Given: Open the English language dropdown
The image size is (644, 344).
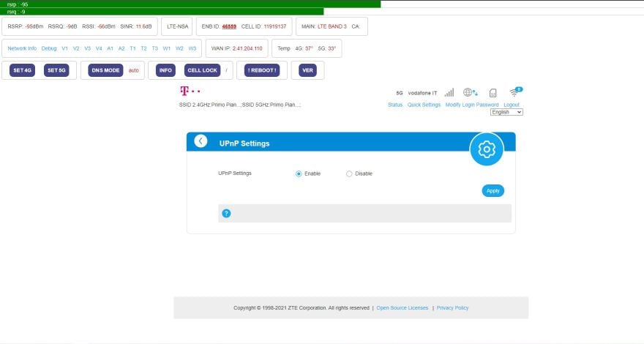Looking at the screenshot, I should click(x=506, y=112).
